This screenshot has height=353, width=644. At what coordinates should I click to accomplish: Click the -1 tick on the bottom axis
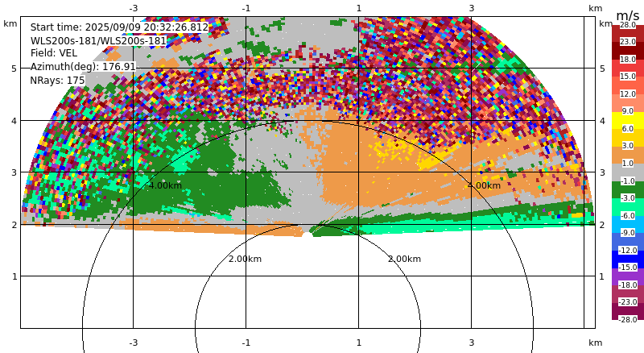pos(246,343)
